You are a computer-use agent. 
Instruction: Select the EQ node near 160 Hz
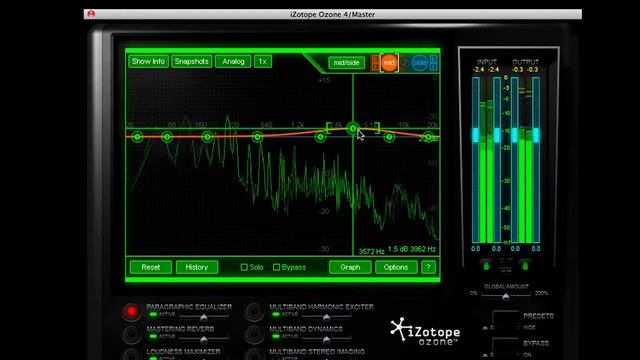[207, 137]
